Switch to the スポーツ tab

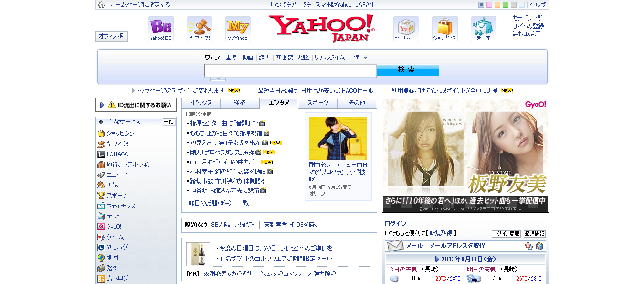point(317,103)
